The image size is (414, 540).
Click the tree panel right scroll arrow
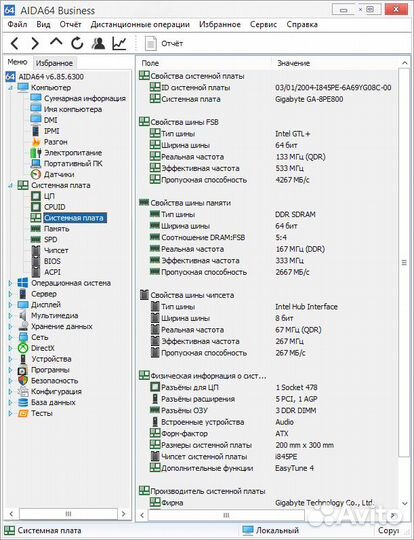[124, 514]
